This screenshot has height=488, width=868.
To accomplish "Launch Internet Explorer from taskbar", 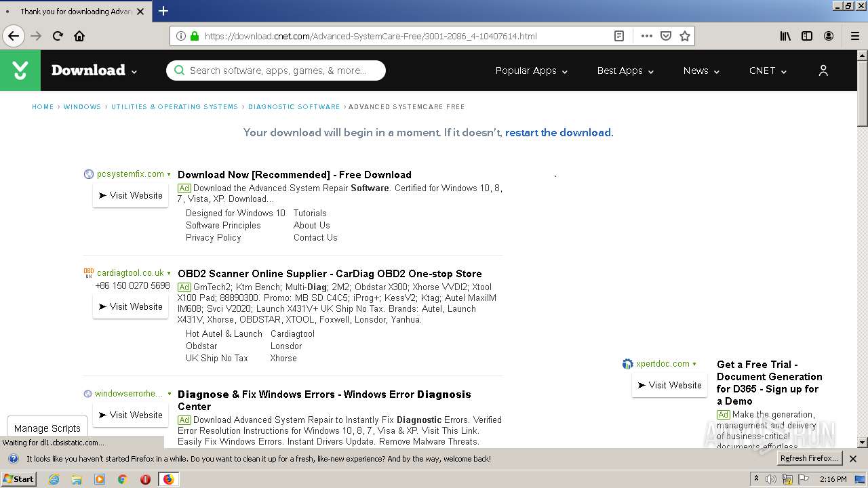I will 54,479.
